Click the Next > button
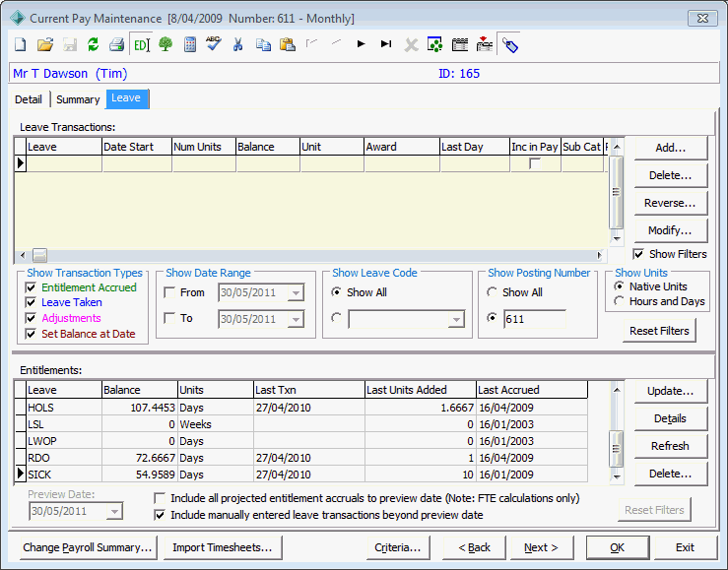 pos(542,547)
